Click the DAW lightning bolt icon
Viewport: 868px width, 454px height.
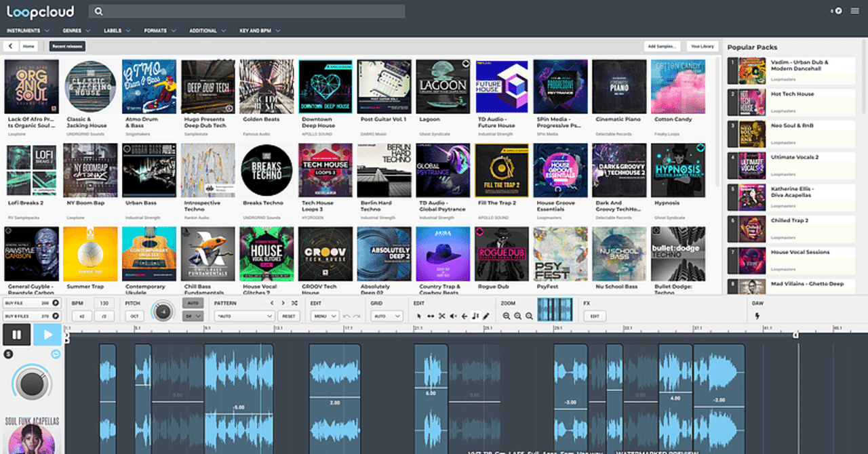pos(757,316)
